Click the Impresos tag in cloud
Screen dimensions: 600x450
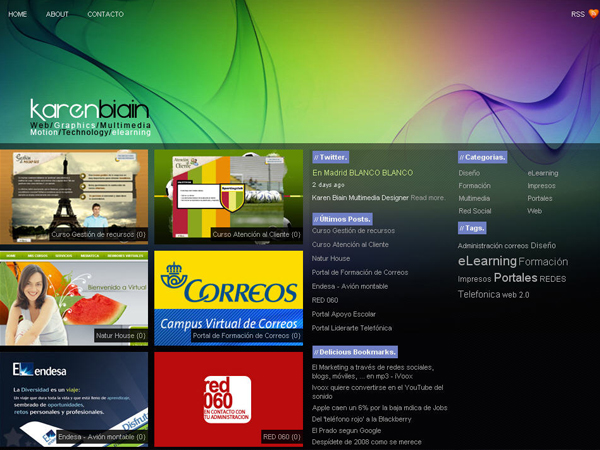474,279
